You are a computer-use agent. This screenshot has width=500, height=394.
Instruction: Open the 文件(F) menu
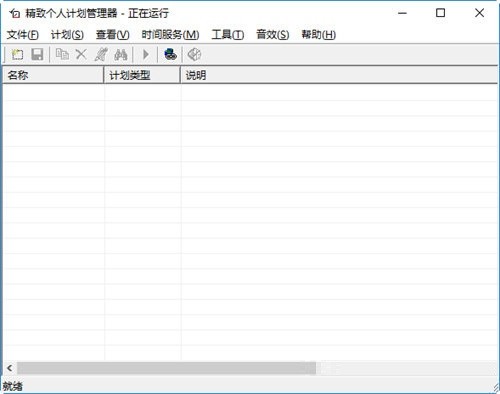[23, 35]
